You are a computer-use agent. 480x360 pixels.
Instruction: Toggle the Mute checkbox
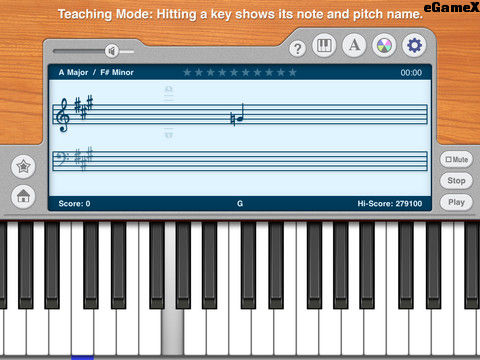point(456,160)
